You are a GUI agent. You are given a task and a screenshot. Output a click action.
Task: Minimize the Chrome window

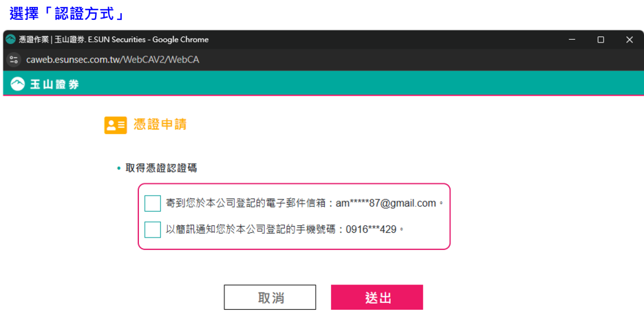[572, 40]
